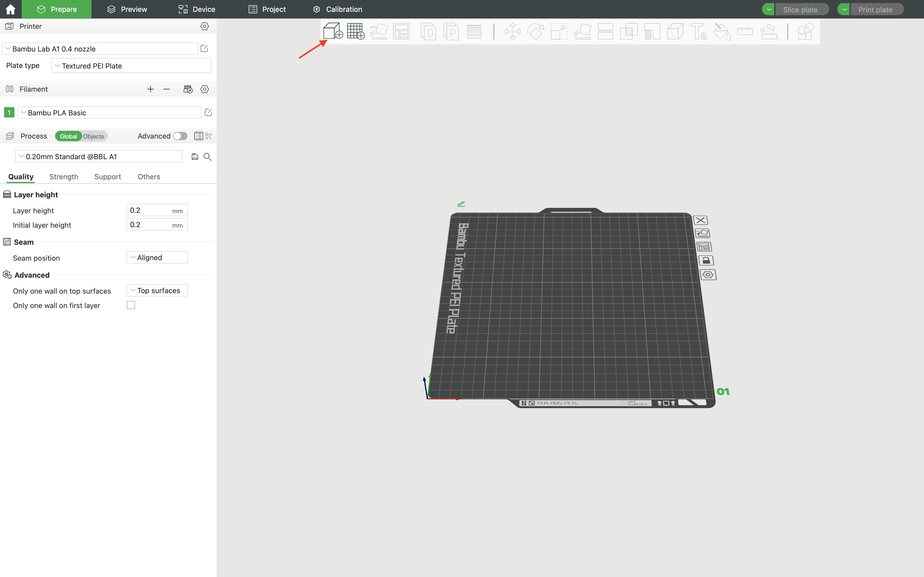The width and height of the screenshot is (924, 577).
Task: Click the Add model cube icon
Action: [x=332, y=31]
